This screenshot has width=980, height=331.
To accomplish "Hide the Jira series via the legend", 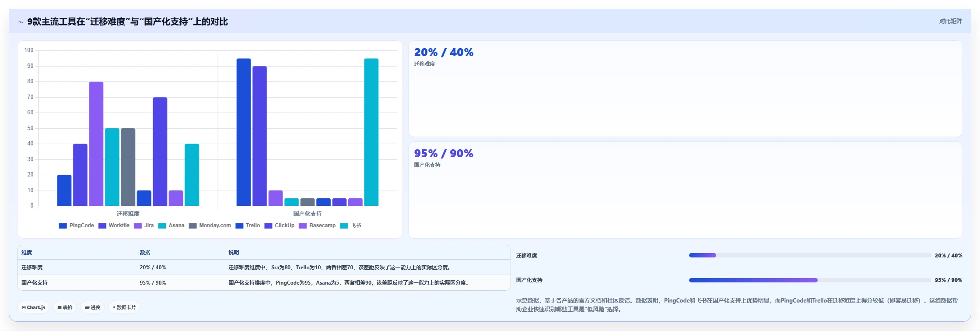I will (144, 225).
